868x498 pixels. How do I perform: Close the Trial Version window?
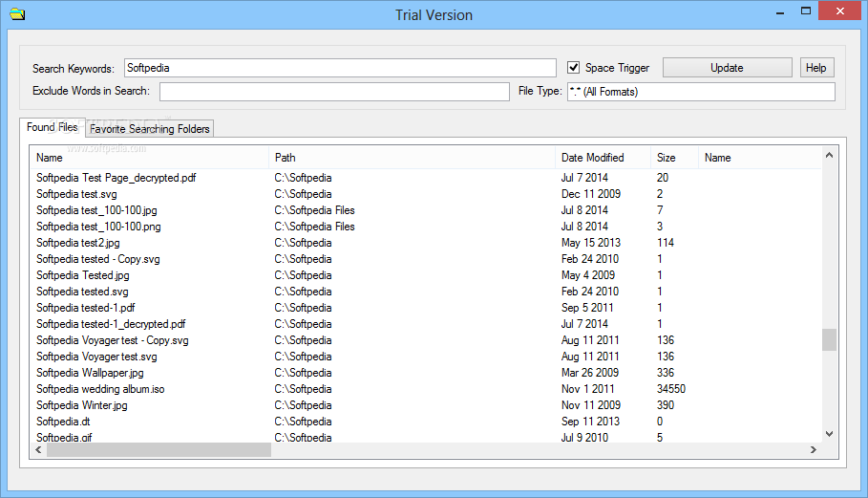(839, 11)
